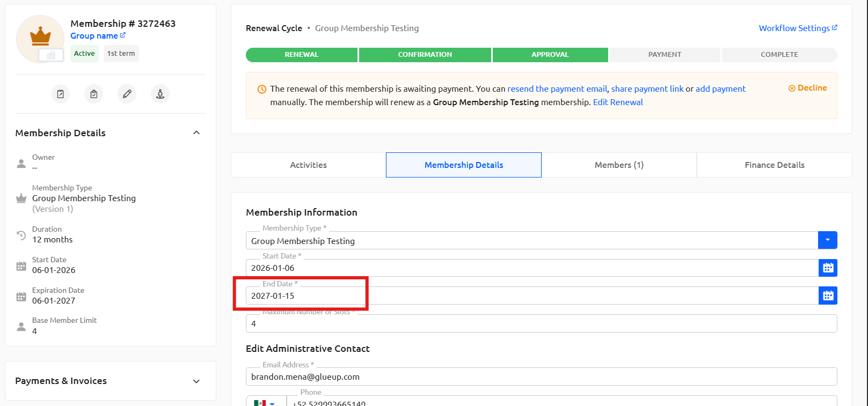Open the Start Date calendar picker
This screenshot has height=406, width=868.
[x=828, y=268]
